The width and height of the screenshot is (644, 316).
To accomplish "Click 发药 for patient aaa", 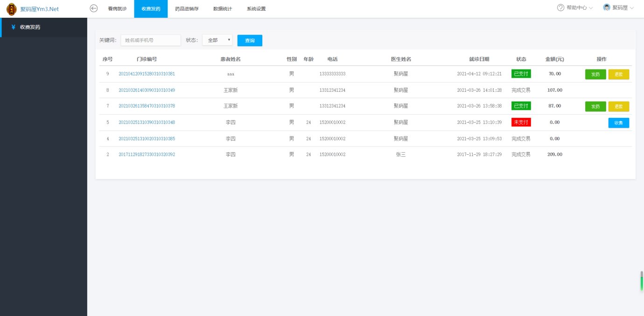I will pos(595,74).
